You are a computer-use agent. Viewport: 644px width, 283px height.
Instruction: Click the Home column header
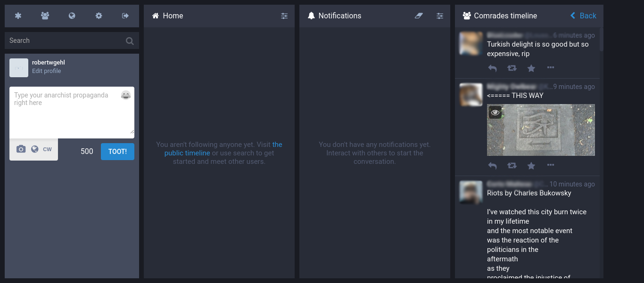coord(219,16)
